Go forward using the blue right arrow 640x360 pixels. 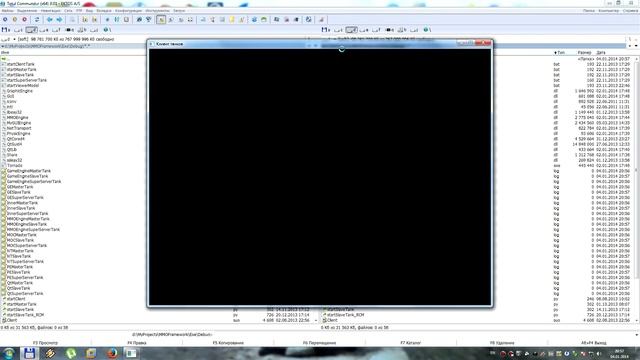pyautogui.click(x=60, y=20)
